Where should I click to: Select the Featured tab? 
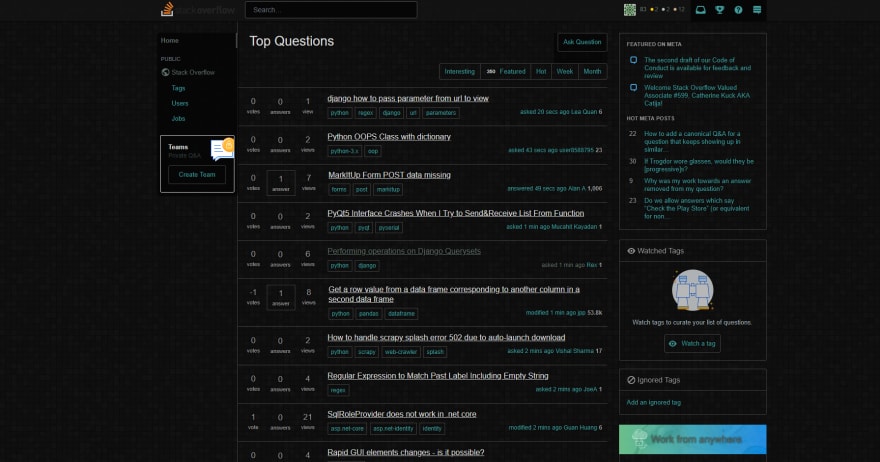[506, 71]
